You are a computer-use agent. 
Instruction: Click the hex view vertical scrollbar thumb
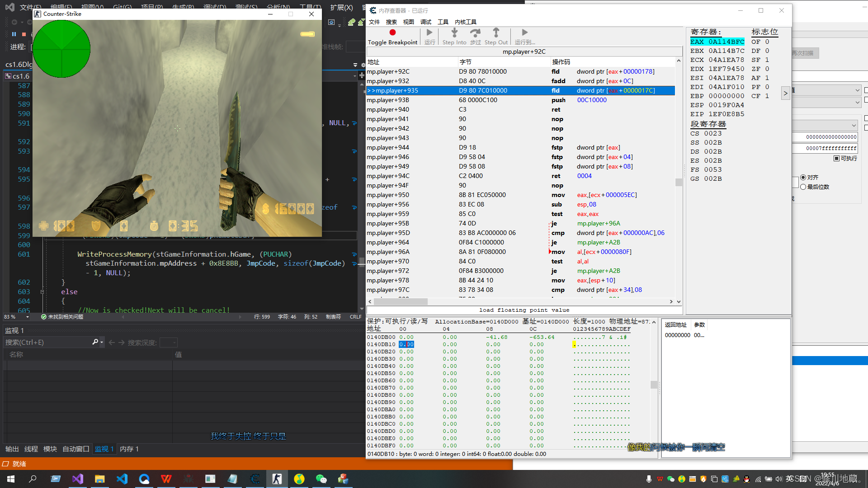[x=654, y=385]
